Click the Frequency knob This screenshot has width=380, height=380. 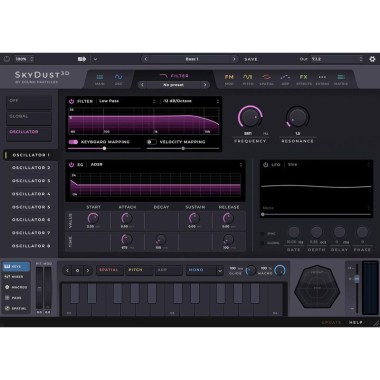[250, 117]
